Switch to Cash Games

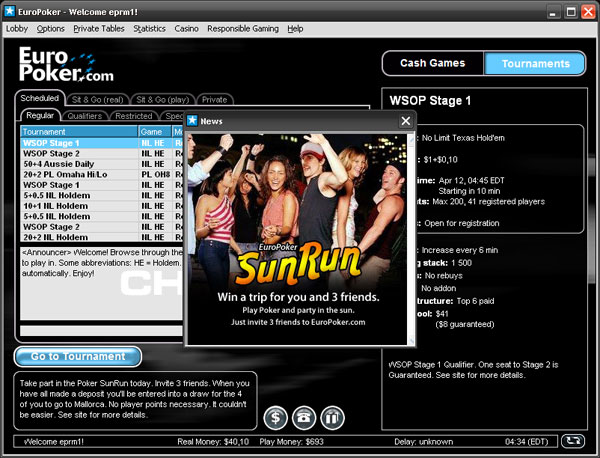(433, 63)
